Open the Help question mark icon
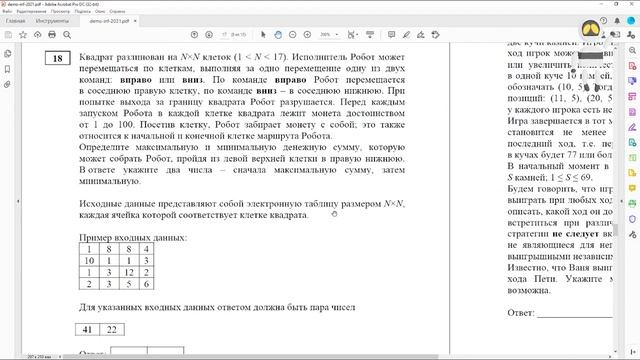This screenshot has height=360, width=640. coord(603,21)
